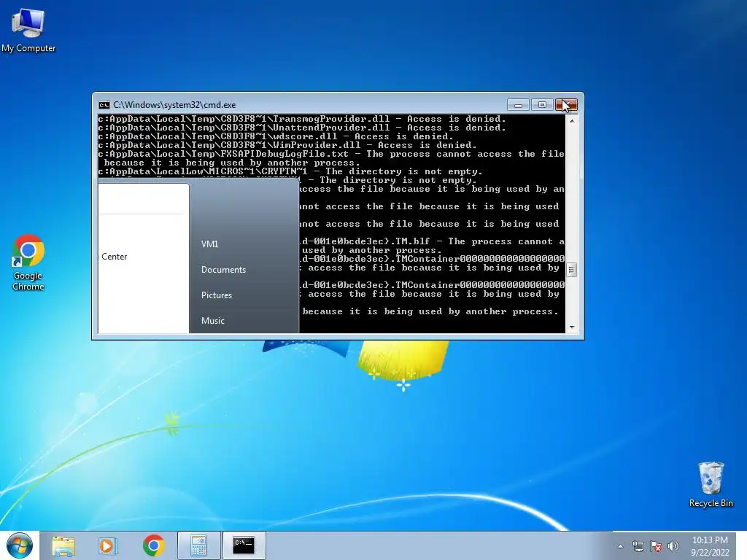
Task: Open the My Computer desktop icon
Action: tap(28, 31)
